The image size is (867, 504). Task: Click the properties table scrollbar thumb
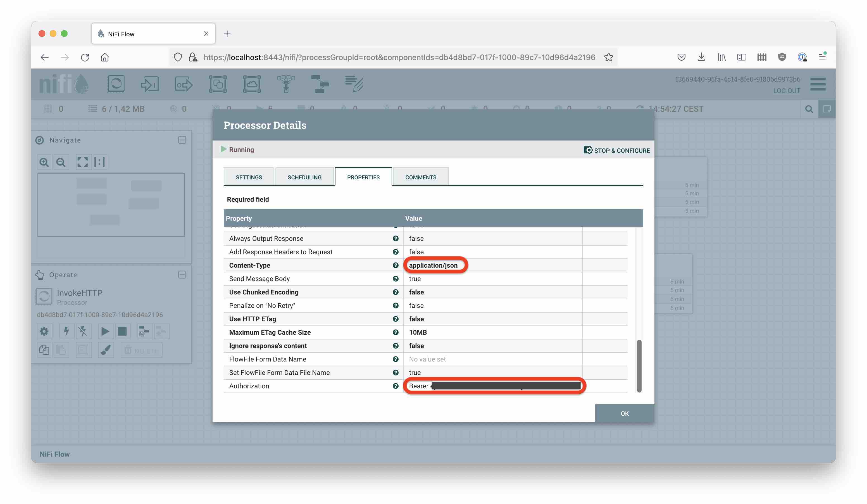point(639,365)
